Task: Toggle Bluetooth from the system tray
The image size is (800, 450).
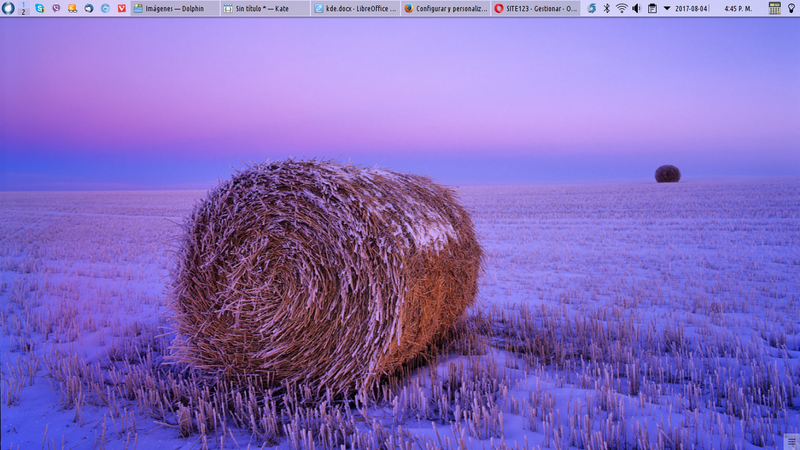Action: (606, 8)
